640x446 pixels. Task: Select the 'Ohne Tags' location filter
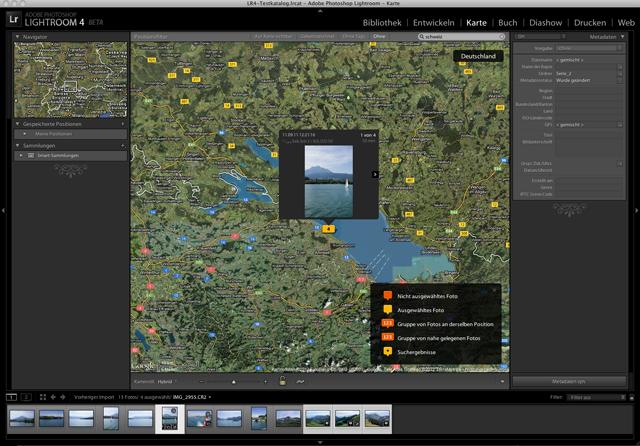tap(353, 36)
